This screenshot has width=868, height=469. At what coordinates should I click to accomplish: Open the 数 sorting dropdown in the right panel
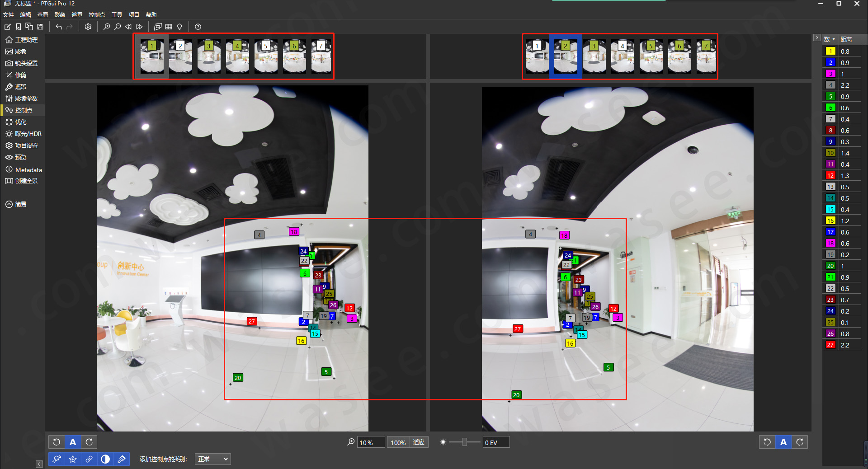click(x=829, y=39)
